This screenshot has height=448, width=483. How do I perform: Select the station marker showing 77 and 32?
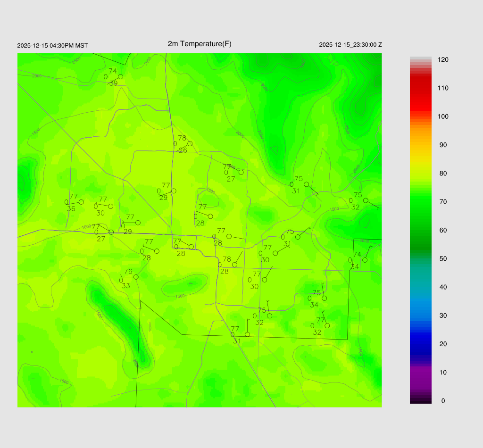pos(327,325)
